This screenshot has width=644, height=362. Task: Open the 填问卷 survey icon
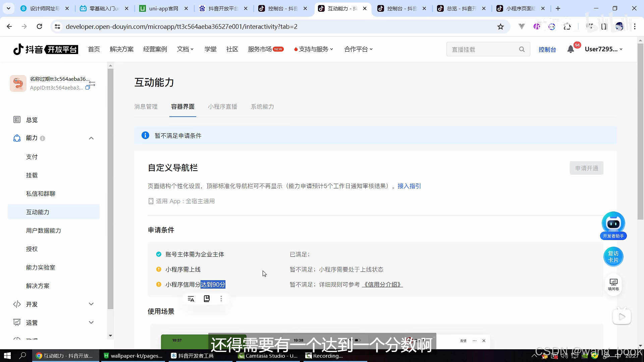coord(613,285)
